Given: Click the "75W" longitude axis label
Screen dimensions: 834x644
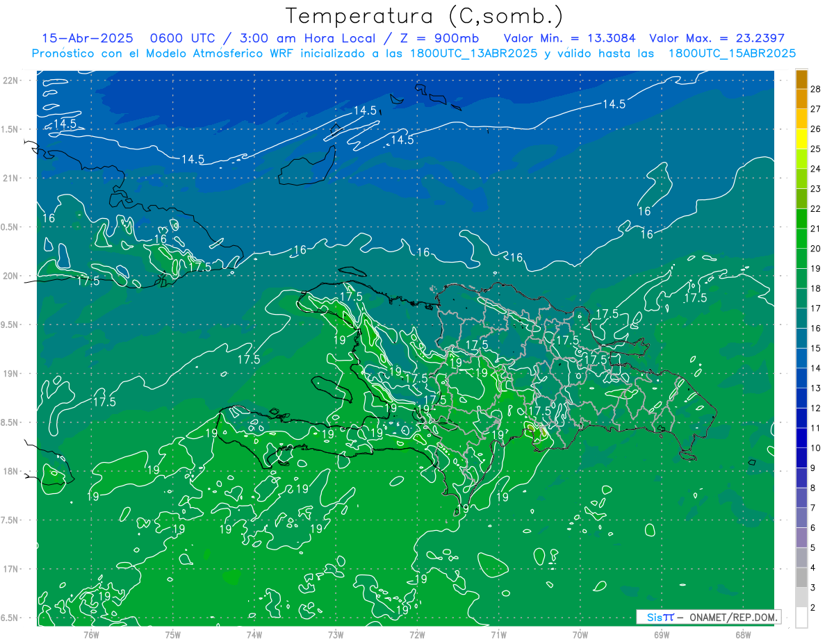Looking at the screenshot, I should [x=173, y=635].
